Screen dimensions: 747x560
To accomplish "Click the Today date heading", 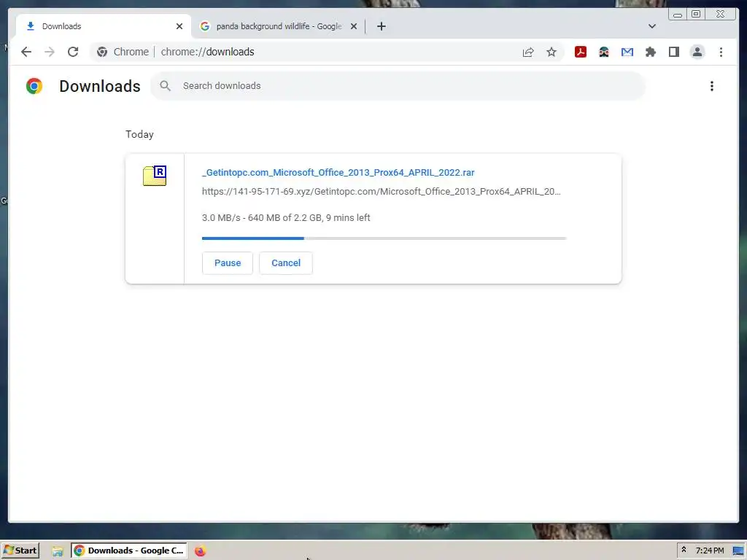I will [x=139, y=134].
